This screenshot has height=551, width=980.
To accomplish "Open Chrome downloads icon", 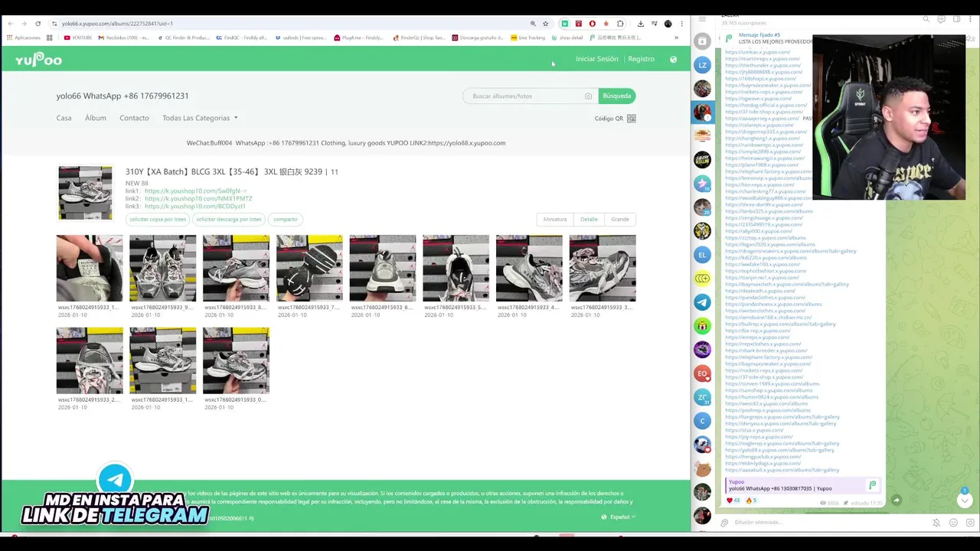I will [x=640, y=24].
